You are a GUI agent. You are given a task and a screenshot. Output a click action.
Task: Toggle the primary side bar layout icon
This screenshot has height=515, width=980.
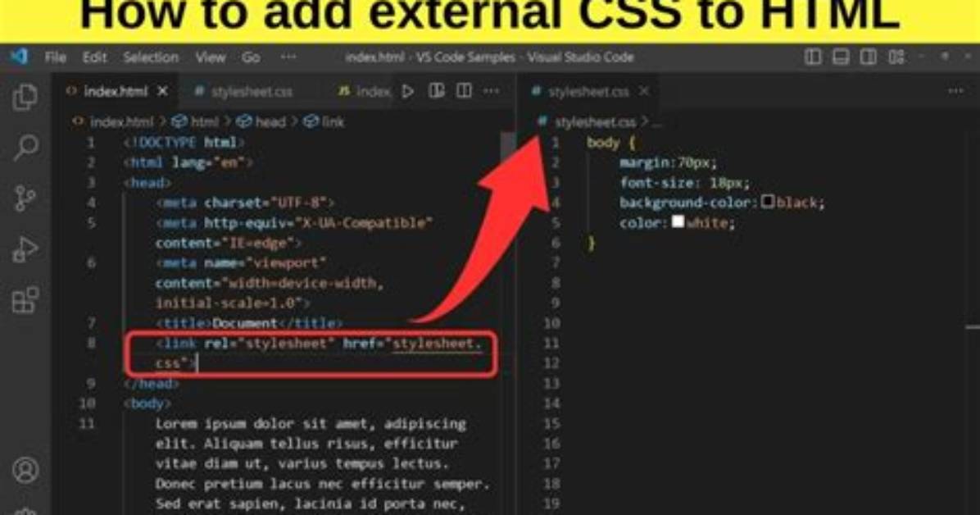[x=813, y=57]
